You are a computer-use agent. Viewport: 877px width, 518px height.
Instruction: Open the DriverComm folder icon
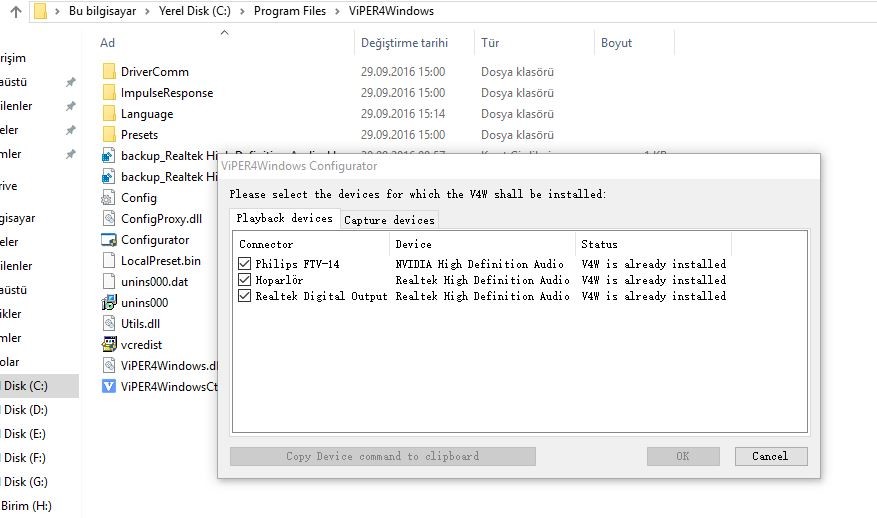(x=109, y=72)
